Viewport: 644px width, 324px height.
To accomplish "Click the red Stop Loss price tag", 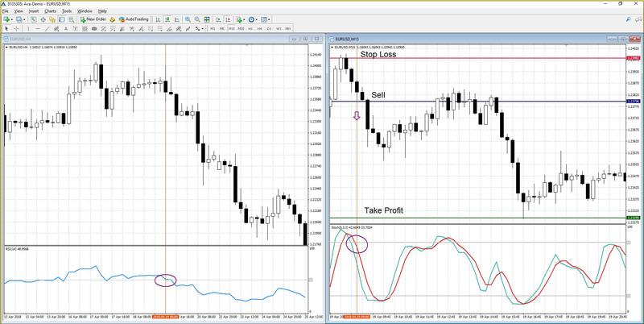I will tap(632, 58).
